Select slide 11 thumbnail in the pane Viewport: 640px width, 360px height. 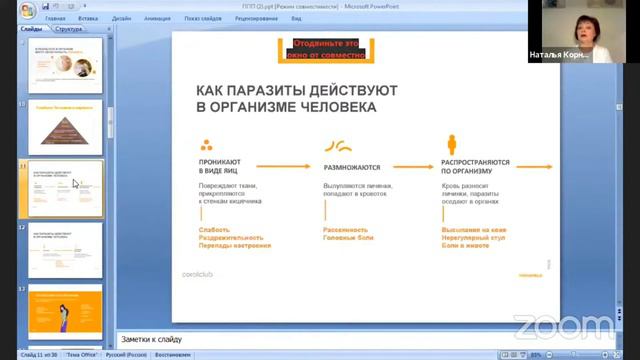[65, 189]
